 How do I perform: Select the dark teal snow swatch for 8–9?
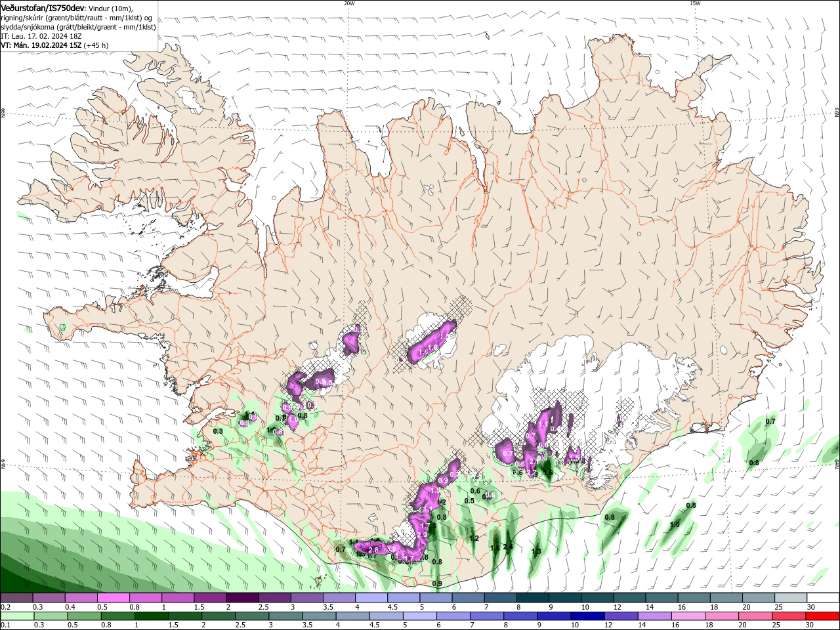(533, 598)
